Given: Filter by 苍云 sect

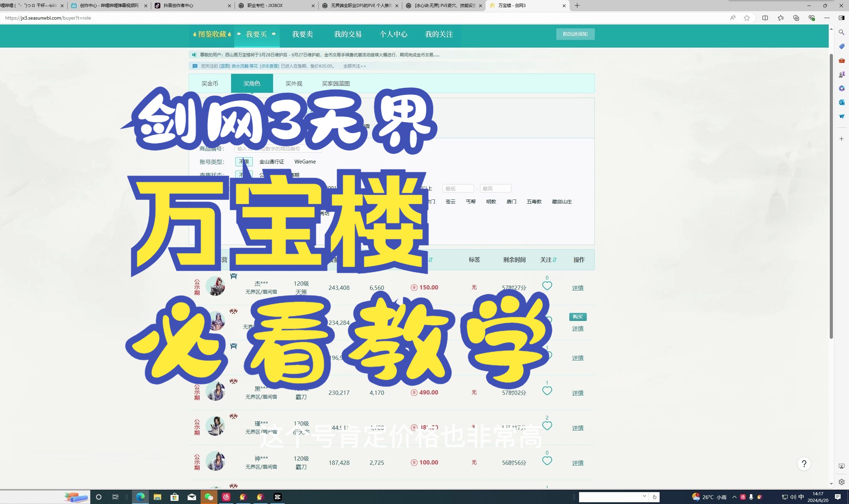Looking at the screenshot, I should tap(451, 202).
